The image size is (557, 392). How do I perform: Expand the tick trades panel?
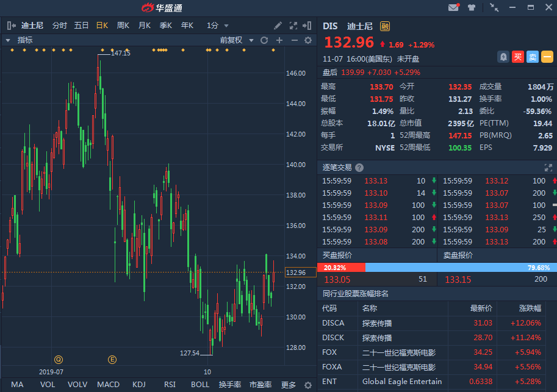tap(548, 168)
